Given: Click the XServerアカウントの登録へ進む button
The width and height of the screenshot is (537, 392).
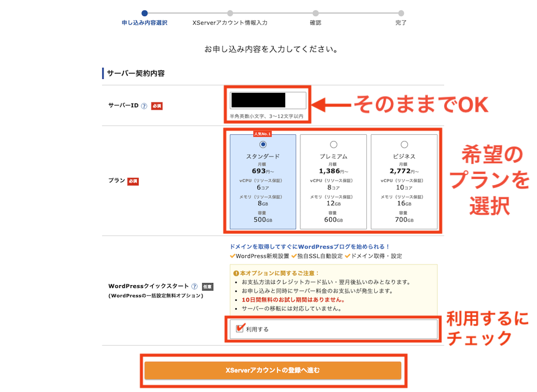Looking at the screenshot, I should tap(272, 370).
